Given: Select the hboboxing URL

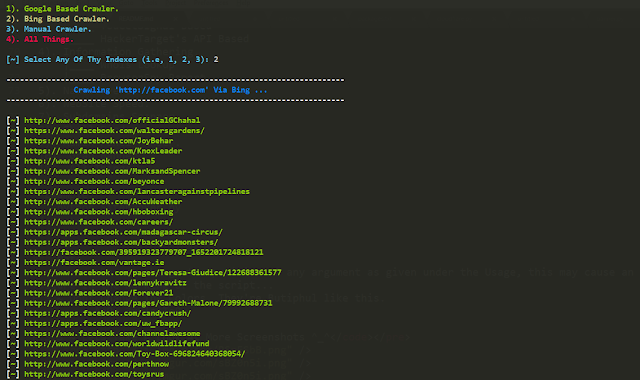Looking at the screenshot, I should pos(98,212).
